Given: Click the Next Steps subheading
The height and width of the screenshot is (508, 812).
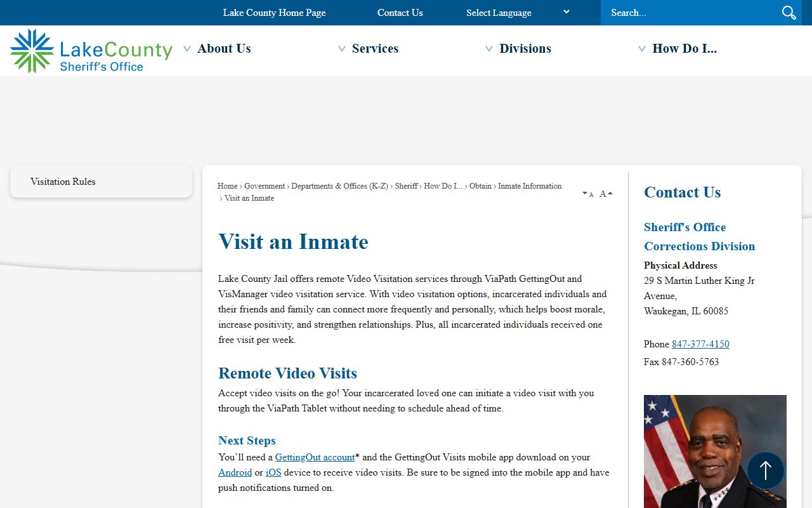Looking at the screenshot, I should (x=247, y=441).
